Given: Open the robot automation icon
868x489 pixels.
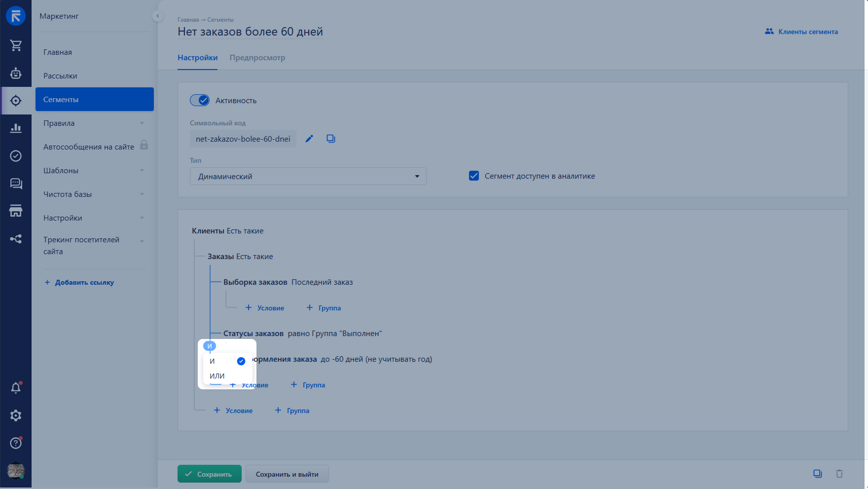Looking at the screenshot, I should (16, 74).
